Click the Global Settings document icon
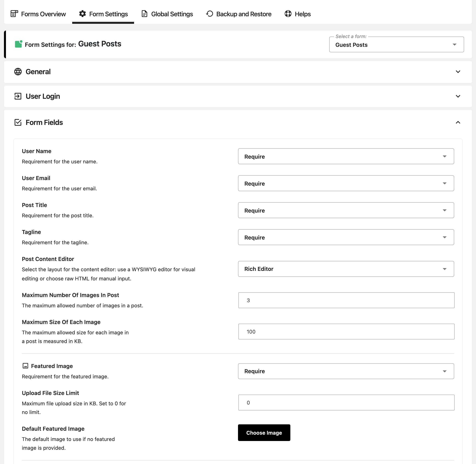Screen dimensions: 476x464 tap(144, 14)
